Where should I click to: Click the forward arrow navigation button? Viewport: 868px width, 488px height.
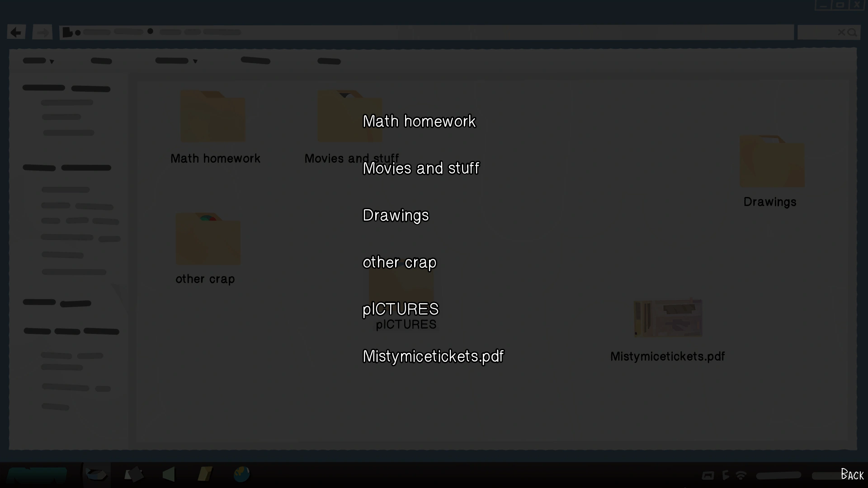[x=42, y=32]
